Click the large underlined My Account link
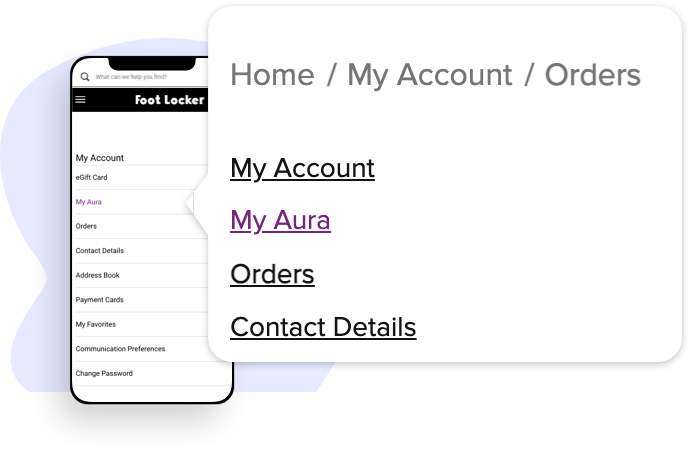Viewport: 690px width, 456px height. (x=302, y=168)
